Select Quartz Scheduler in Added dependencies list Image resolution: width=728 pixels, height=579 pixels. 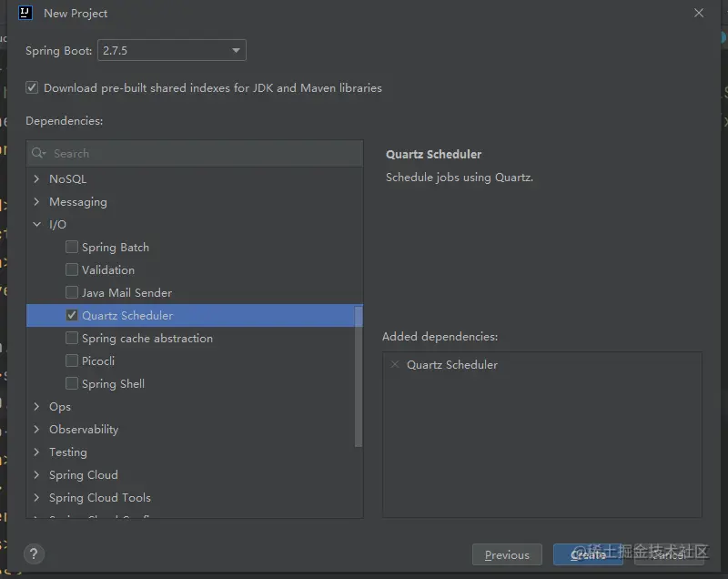[451, 364]
